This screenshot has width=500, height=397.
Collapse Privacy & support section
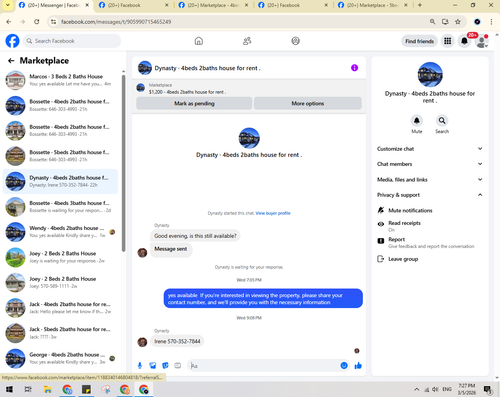[x=430, y=195]
